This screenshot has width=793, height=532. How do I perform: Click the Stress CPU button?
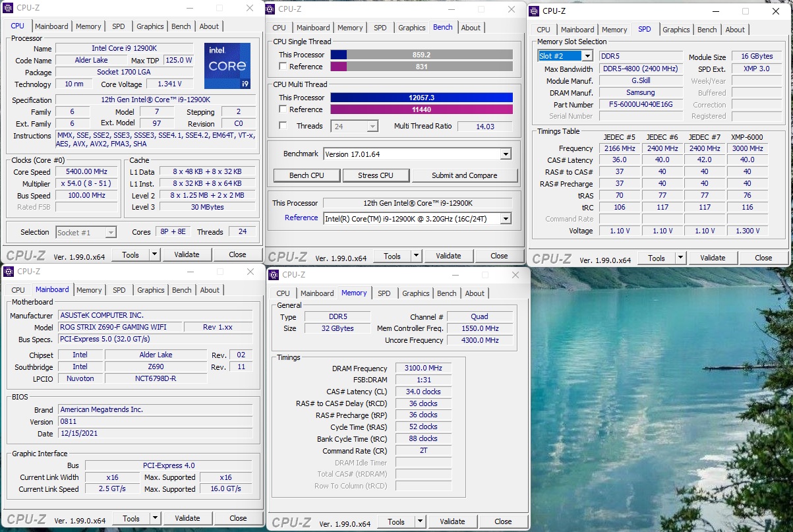tap(376, 175)
